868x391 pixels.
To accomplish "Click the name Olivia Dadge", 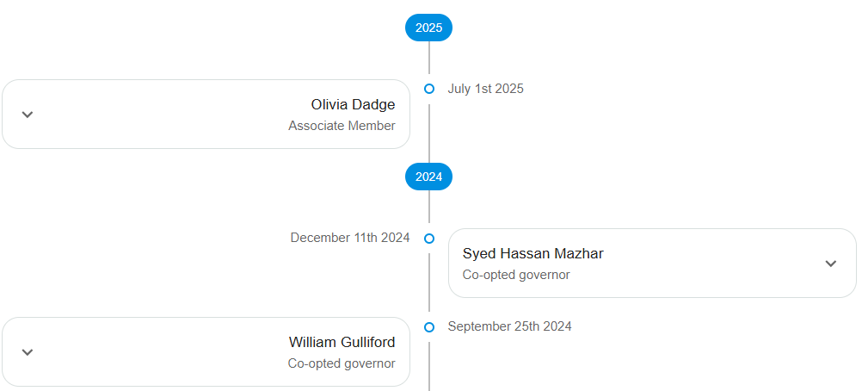I will (353, 105).
